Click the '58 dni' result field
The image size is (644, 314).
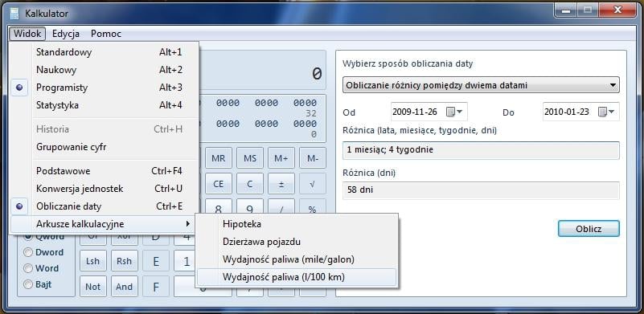(x=481, y=190)
